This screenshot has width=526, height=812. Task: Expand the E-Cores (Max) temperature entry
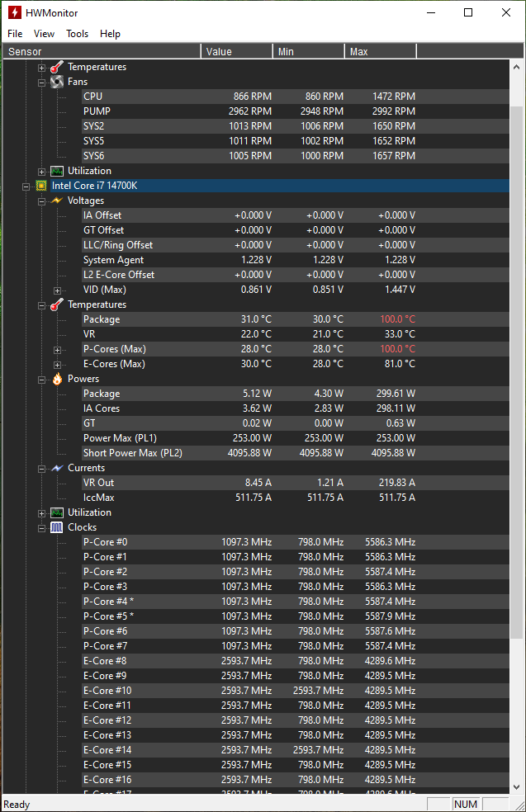click(57, 364)
